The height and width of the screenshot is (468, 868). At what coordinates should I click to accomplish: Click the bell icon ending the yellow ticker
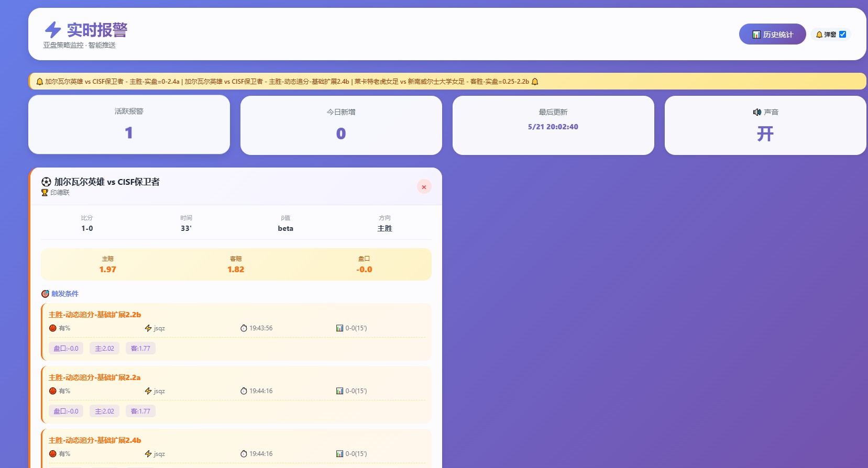click(535, 82)
